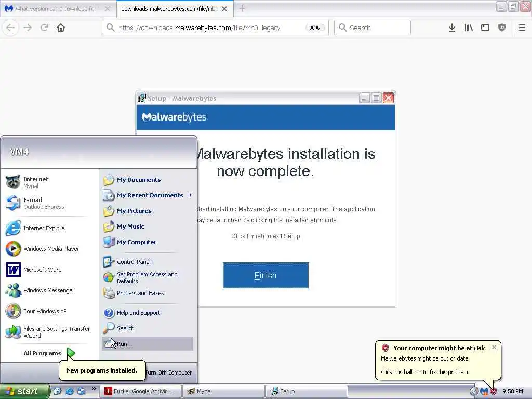532x399 pixels.
Task: Click the 80% zoom level badge
Action: [x=314, y=28]
